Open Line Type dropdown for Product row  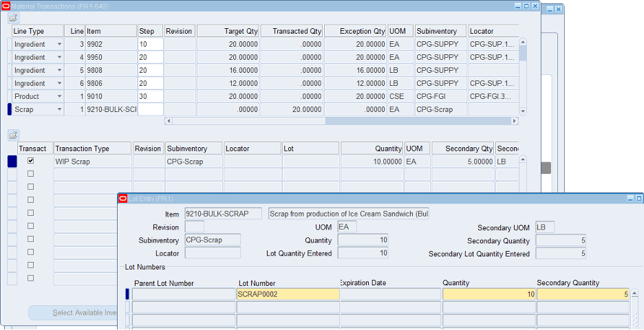click(x=60, y=96)
